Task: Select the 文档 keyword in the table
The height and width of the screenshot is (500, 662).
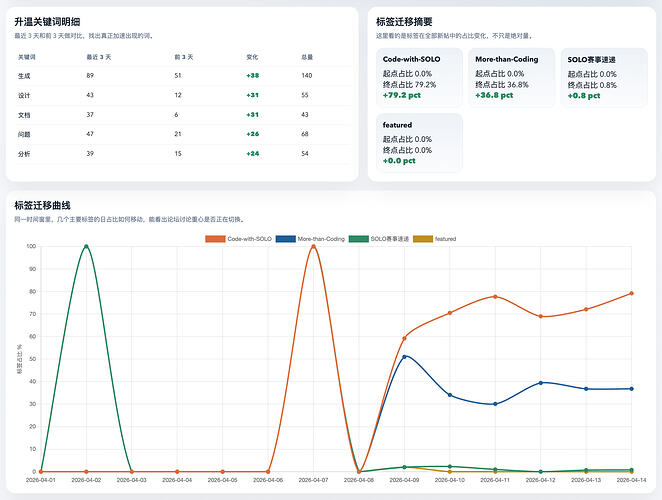Action: pyautogui.click(x=25, y=115)
